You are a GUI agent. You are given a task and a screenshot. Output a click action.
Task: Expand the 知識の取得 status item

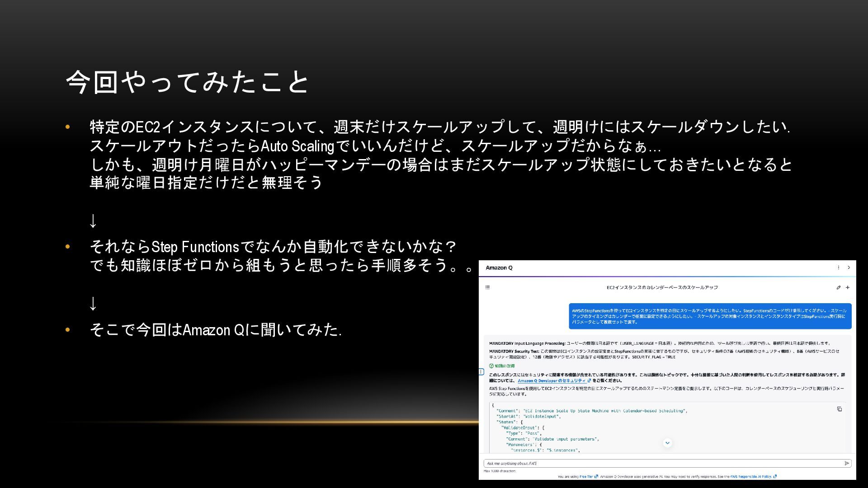click(x=502, y=366)
